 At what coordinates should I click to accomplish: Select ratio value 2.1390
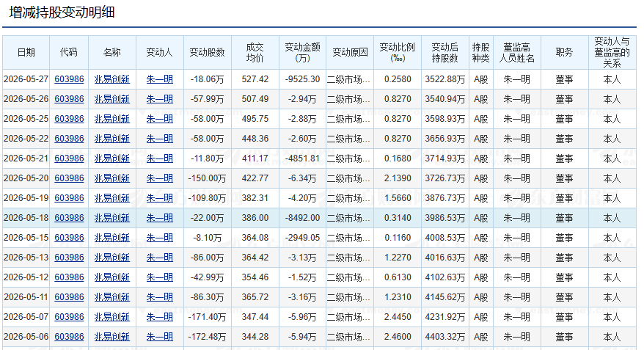coord(398,178)
